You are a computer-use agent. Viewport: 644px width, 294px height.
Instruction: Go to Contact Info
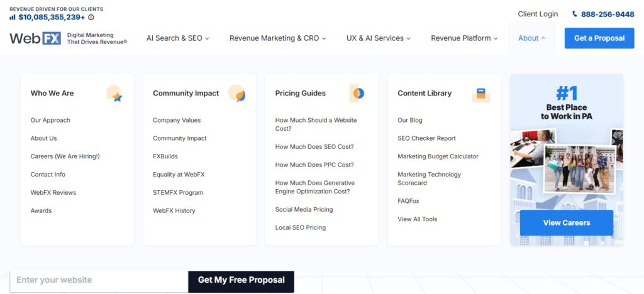(48, 174)
